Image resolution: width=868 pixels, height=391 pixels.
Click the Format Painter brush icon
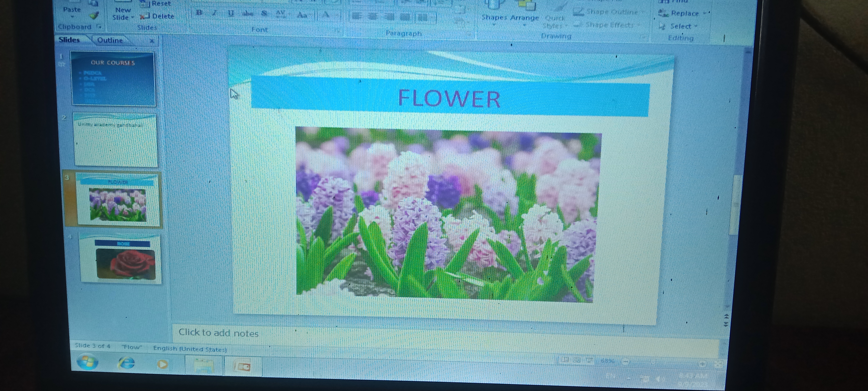[x=95, y=15]
